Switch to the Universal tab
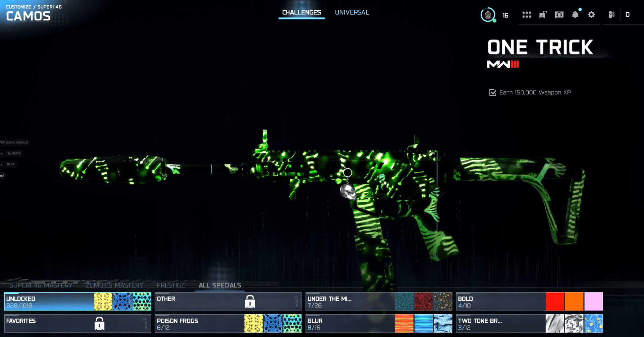Screen dimensions: 644x337 352,12
